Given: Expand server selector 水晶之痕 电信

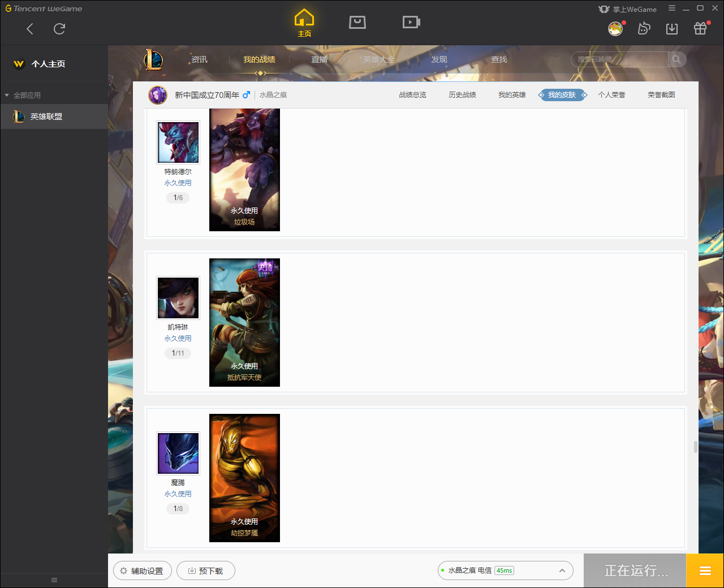Looking at the screenshot, I should pos(506,570).
